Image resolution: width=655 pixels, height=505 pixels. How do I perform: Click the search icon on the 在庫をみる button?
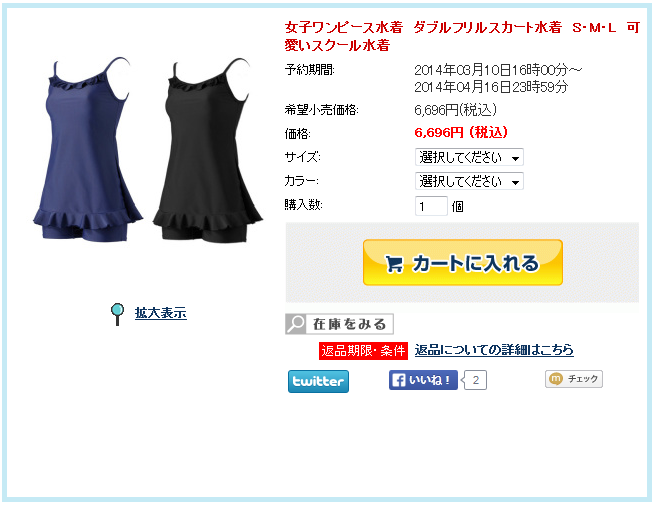coord(296,324)
